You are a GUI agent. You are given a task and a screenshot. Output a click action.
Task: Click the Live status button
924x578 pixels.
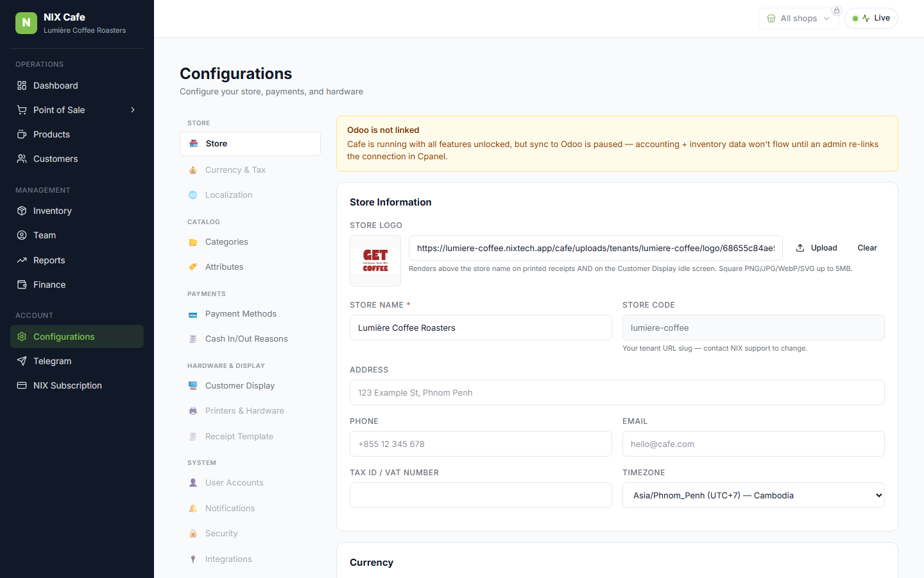(871, 18)
